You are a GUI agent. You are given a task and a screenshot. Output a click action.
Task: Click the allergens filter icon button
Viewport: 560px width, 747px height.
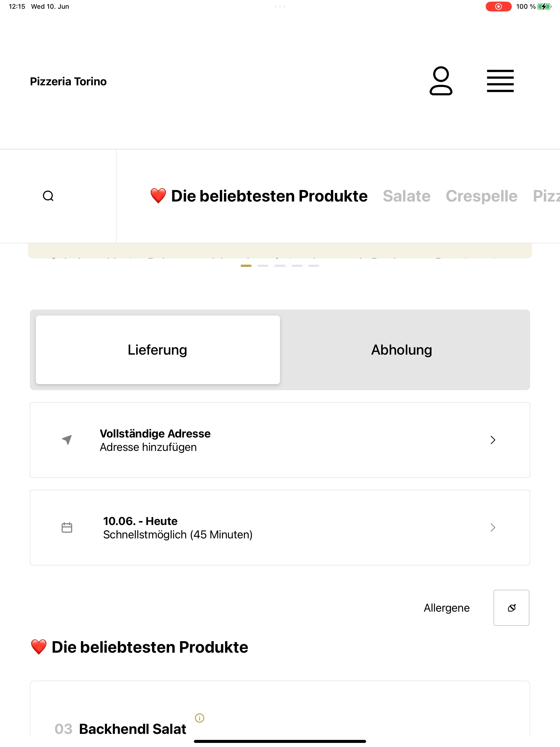point(511,608)
